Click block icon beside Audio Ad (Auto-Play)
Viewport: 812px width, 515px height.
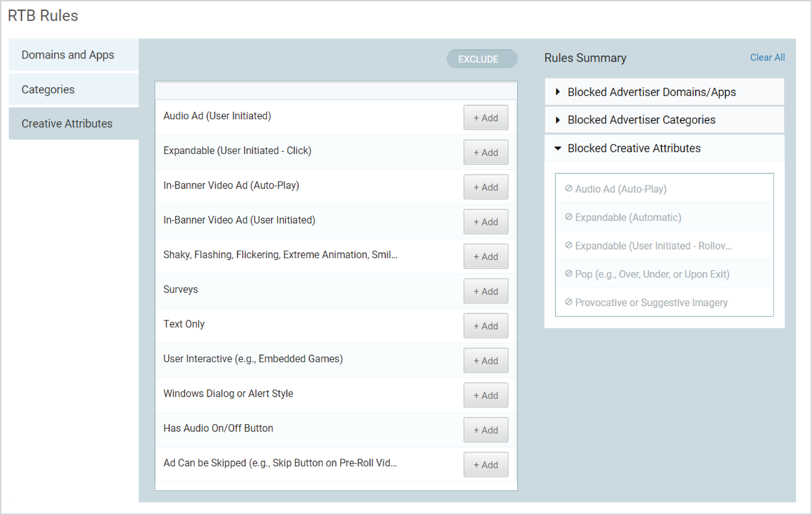[569, 188]
